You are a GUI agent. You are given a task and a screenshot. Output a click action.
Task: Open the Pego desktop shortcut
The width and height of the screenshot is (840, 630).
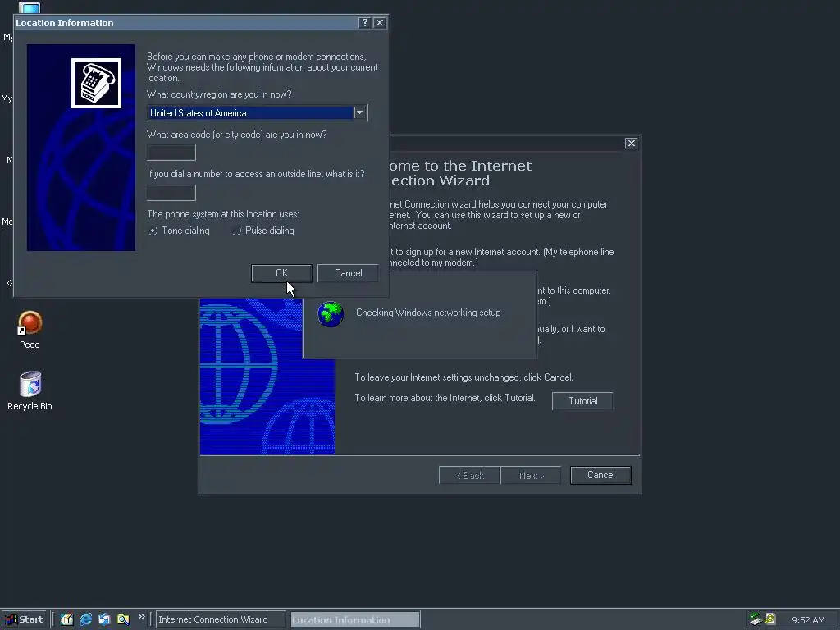pyautogui.click(x=30, y=329)
